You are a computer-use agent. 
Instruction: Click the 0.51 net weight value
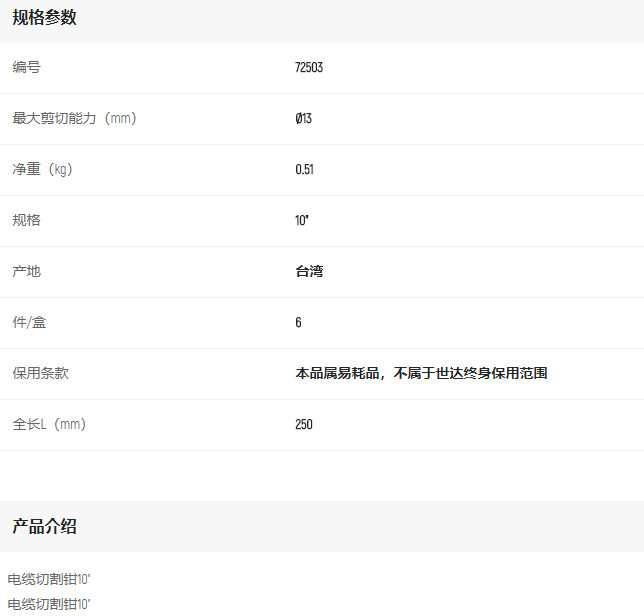tap(304, 170)
